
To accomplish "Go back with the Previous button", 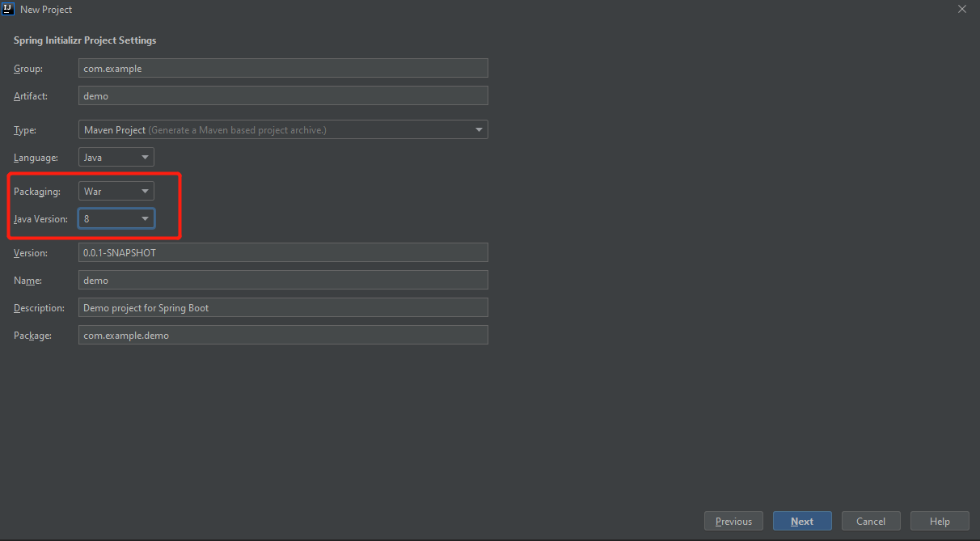I will 733,522.
